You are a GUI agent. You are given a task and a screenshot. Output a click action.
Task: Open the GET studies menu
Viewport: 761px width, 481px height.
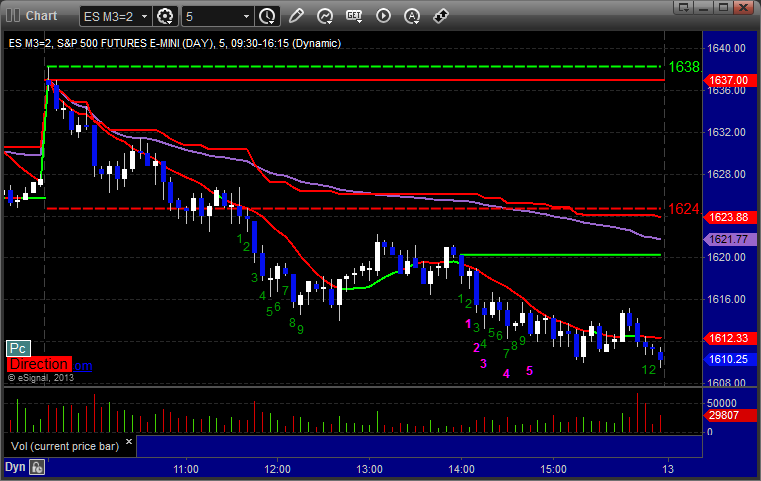(354, 16)
